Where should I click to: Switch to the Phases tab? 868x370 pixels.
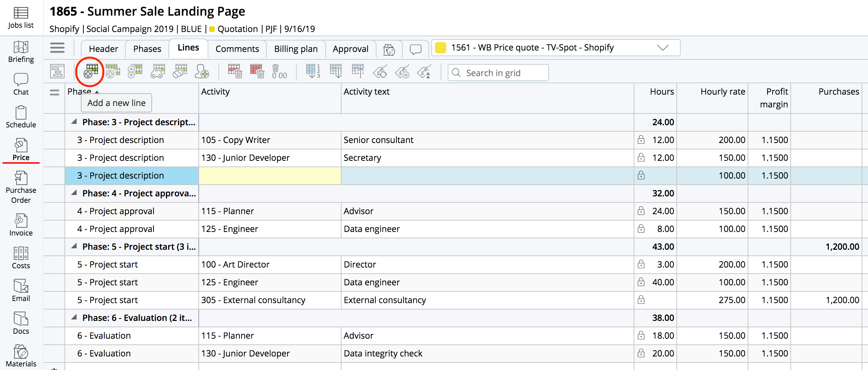(147, 49)
